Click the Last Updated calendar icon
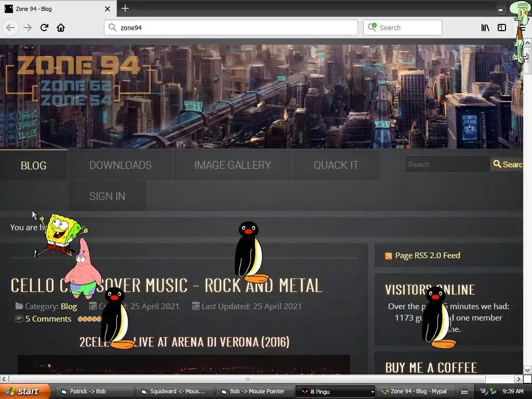Screen dimensions: 532x399 pos(196,306)
